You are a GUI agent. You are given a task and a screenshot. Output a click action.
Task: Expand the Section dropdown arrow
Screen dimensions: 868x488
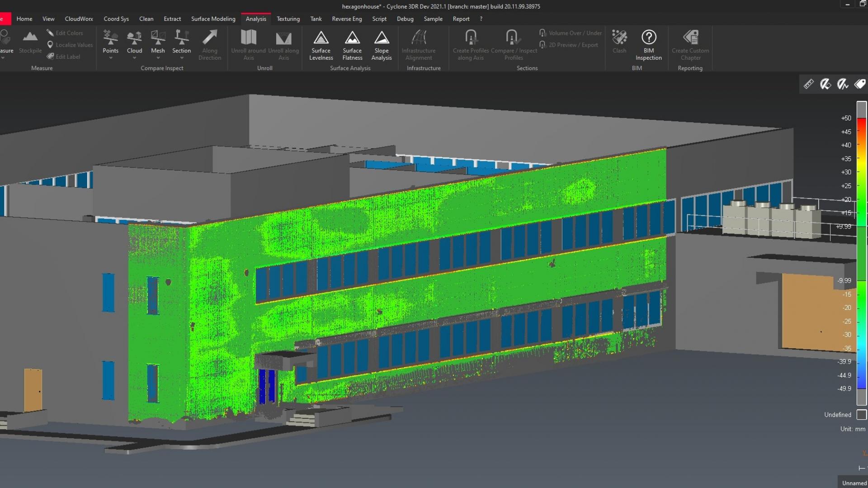(x=182, y=58)
